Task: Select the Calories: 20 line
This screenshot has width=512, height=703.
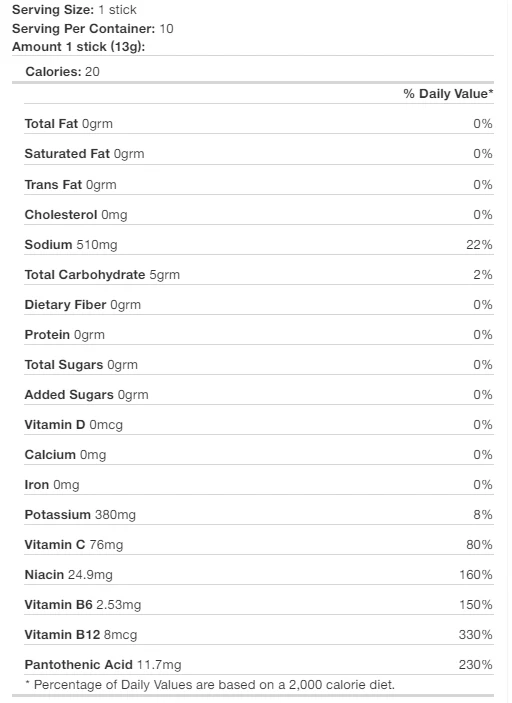Action: (62, 72)
